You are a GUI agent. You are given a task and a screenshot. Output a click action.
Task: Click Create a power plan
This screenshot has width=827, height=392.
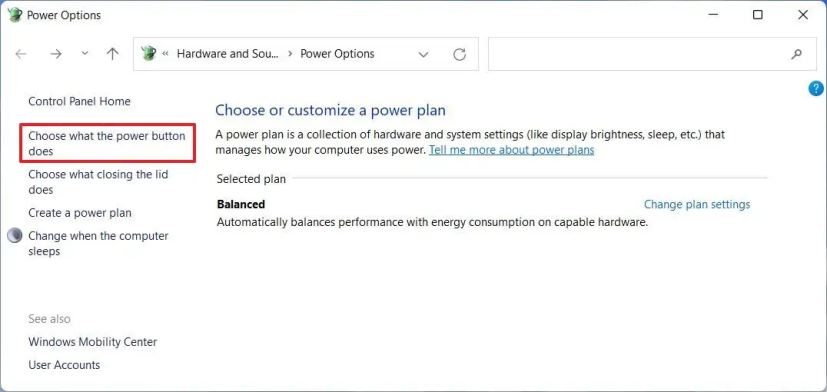coord(80,213)
